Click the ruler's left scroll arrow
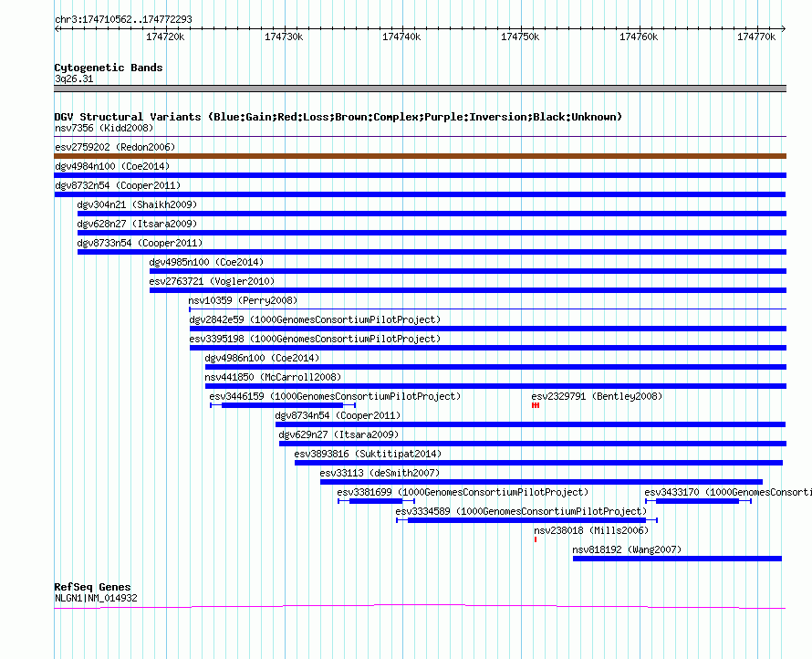 pyautogui.click(x=57, y=29)
